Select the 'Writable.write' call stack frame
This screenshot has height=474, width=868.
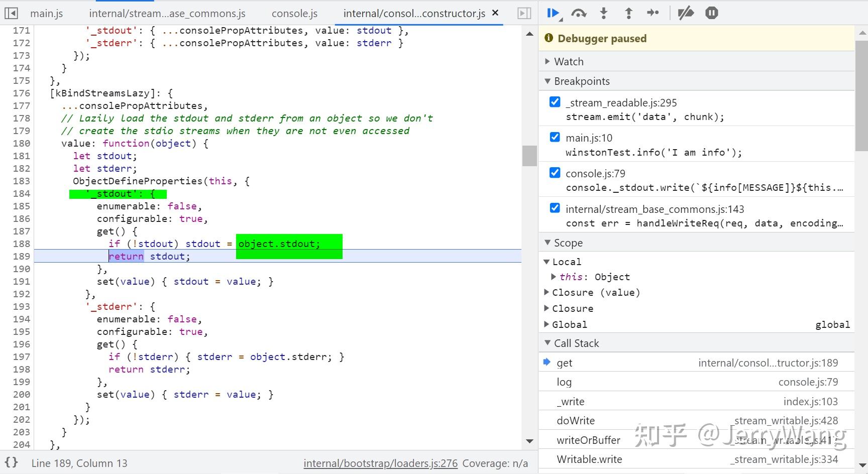coord(696,459)
